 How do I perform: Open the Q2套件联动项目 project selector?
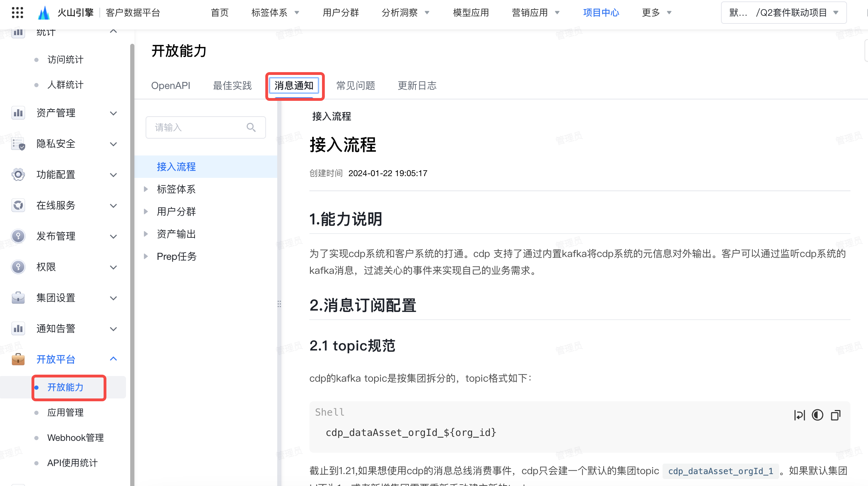[x=784, y=13]
